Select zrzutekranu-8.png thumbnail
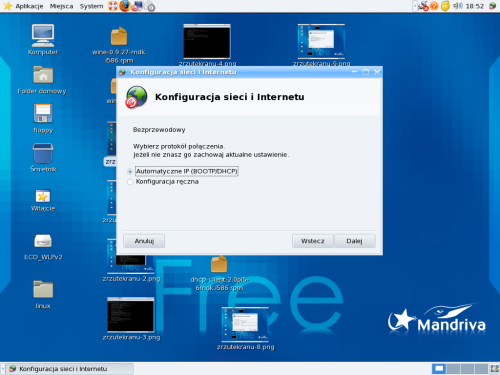This screenshot has width=500, height=375. click(245, 324)
